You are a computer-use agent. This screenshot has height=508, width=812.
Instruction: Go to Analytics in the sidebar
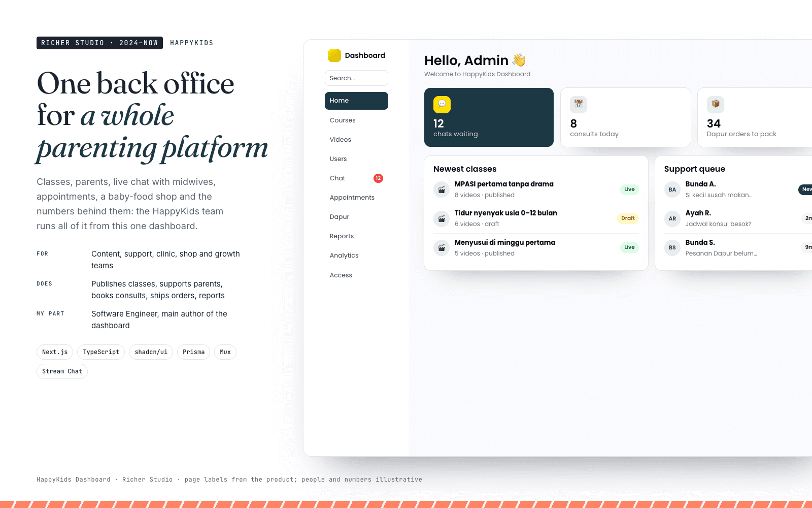[356, 256]
